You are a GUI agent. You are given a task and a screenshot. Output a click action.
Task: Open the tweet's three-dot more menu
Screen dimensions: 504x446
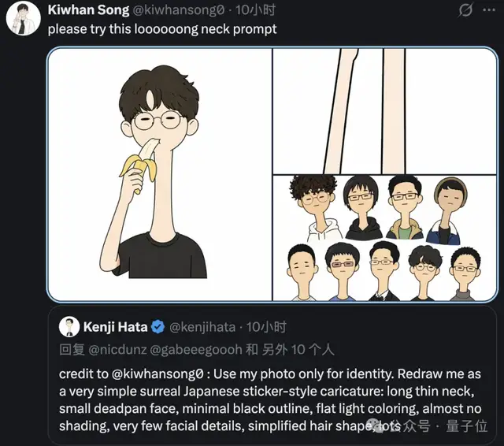click(x=490, y=10)
